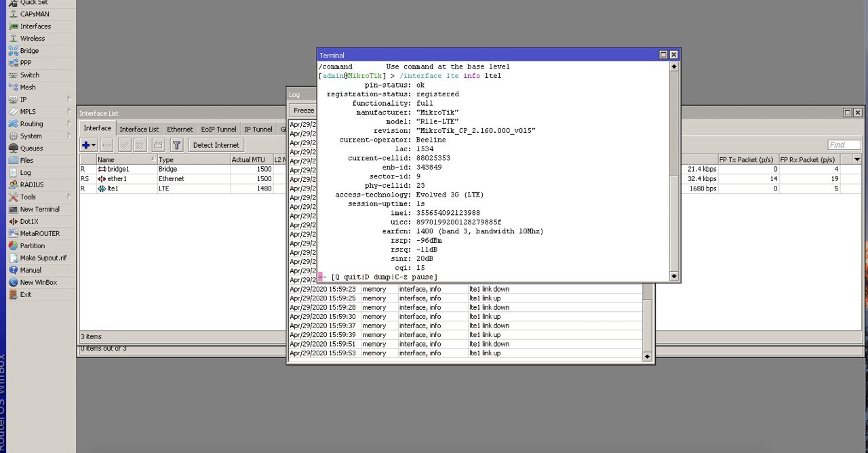Sort by the Name column header
868x453 pixels.
tap(126, 160)
